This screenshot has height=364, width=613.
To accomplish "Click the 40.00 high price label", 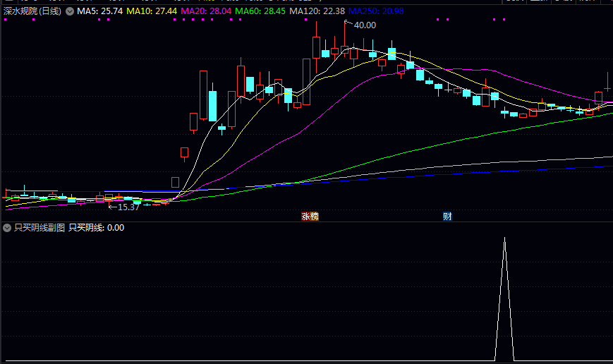I will point(365,25).
